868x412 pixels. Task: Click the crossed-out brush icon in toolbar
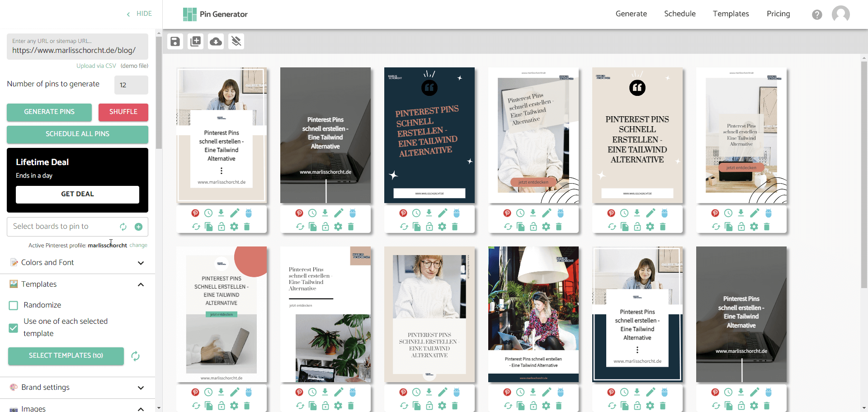[x=236, y=42]
